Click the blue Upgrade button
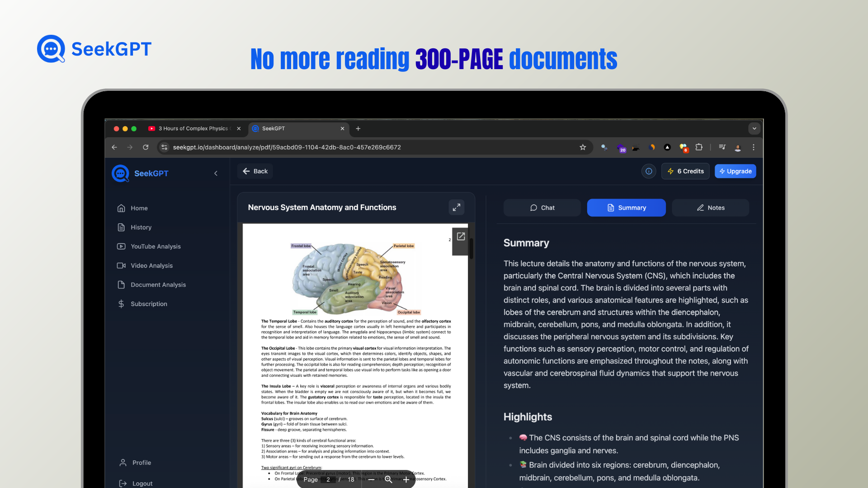 pyautogui.click(x=736, y=171)
